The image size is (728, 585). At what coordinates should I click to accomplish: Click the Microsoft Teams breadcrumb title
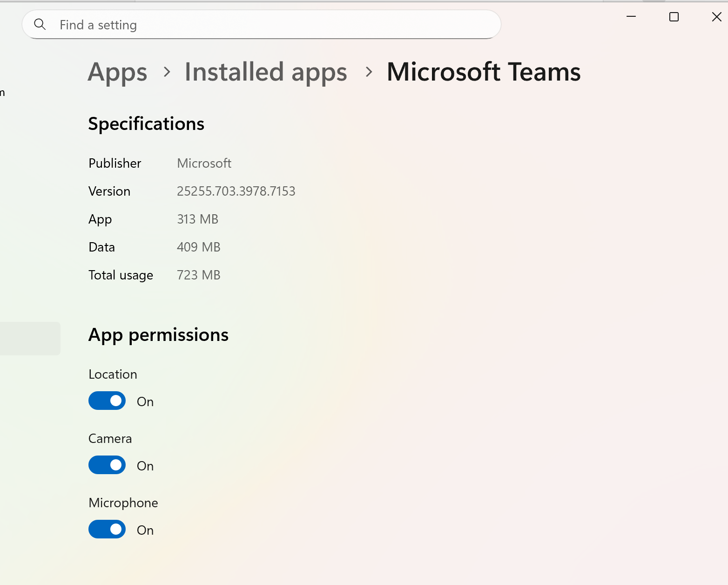coord(484,72)
